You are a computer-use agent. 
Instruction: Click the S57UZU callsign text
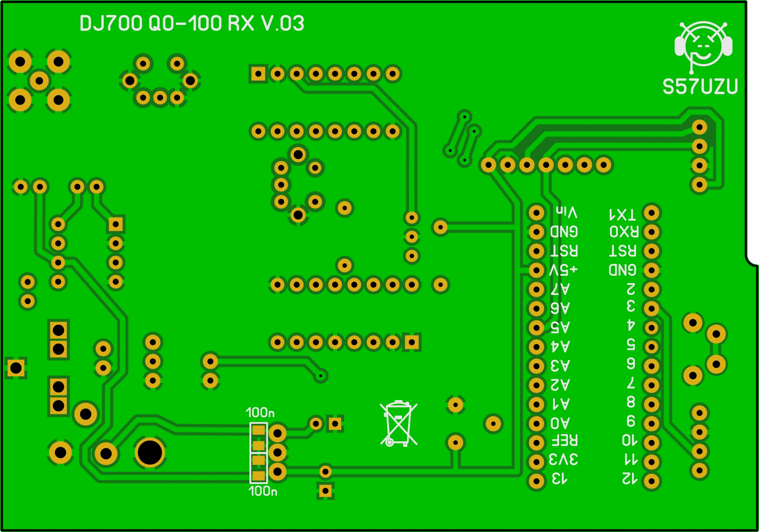pos(700,87)
